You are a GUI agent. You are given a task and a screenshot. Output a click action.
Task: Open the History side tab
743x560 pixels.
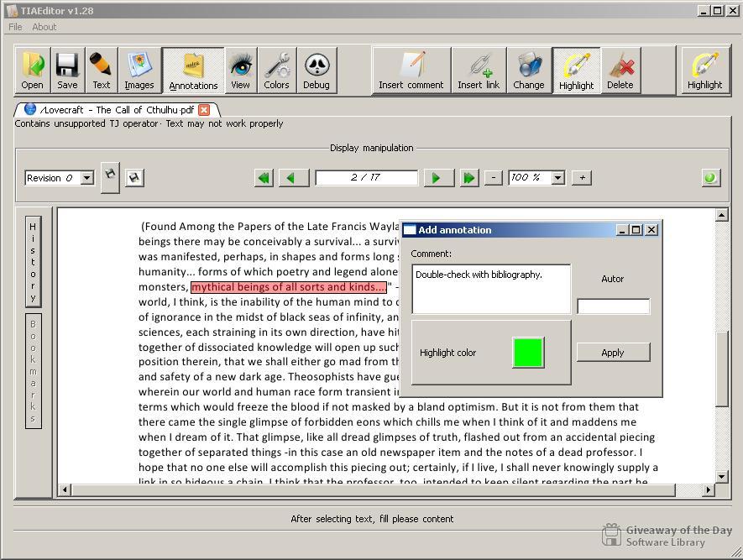(x=34, y=261)
